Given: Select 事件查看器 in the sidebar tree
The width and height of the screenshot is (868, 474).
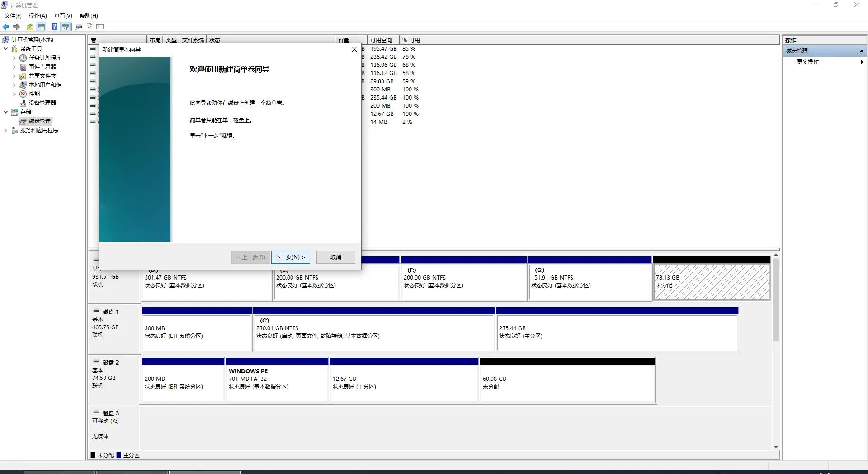Looking at the screenshot, I should [x=42, y=67].
